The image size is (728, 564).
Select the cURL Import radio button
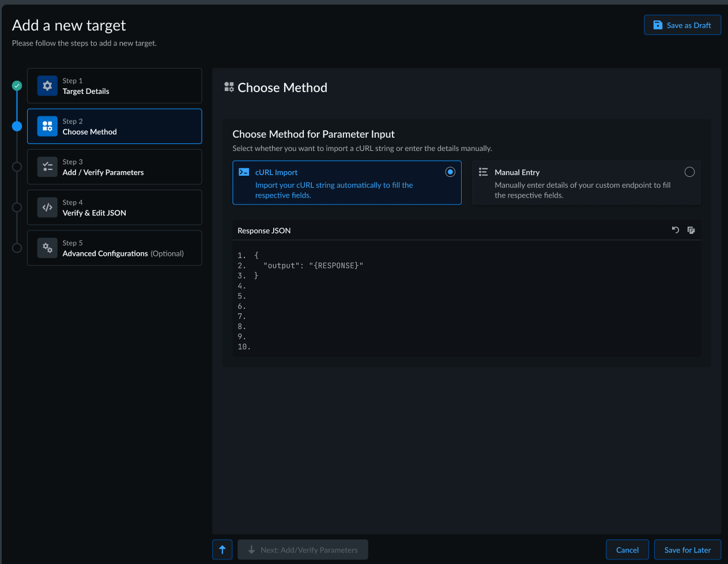click(450, 172)
